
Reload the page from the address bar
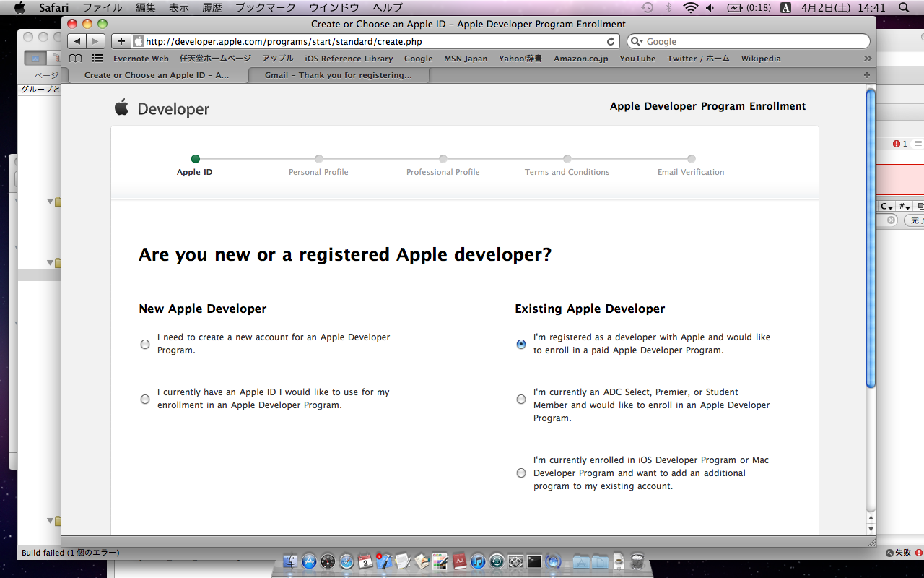[x=611, y=42]
